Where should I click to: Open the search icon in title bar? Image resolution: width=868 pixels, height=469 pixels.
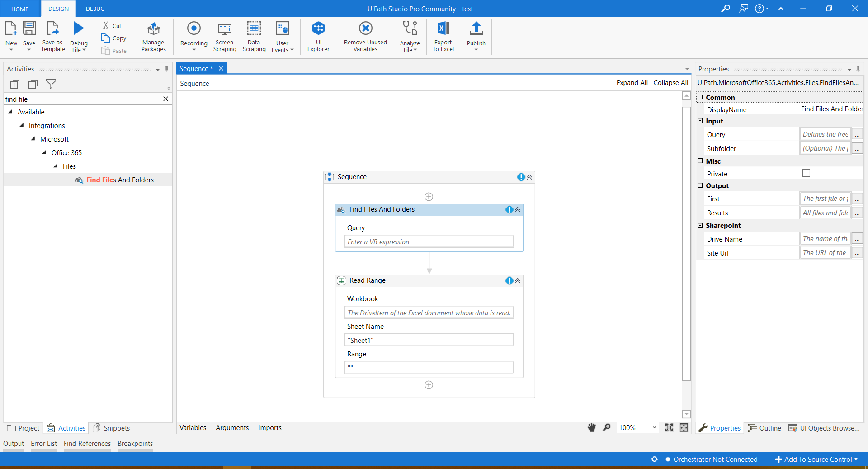pyautogui.click(x=725, y=9)
